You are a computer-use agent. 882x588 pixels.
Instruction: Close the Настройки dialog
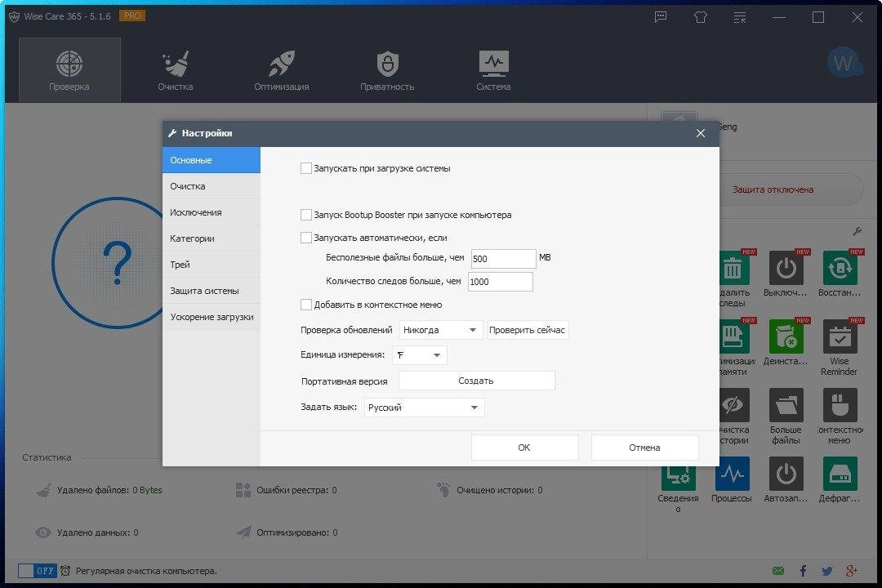click(701, 133)
